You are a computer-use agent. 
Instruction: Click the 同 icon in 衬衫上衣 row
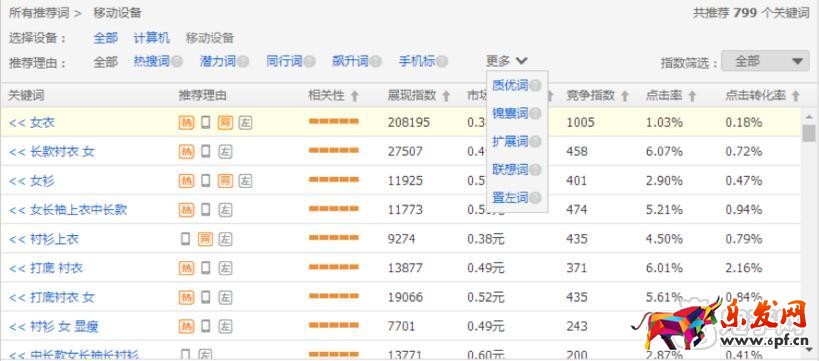[x=205, y=239]
